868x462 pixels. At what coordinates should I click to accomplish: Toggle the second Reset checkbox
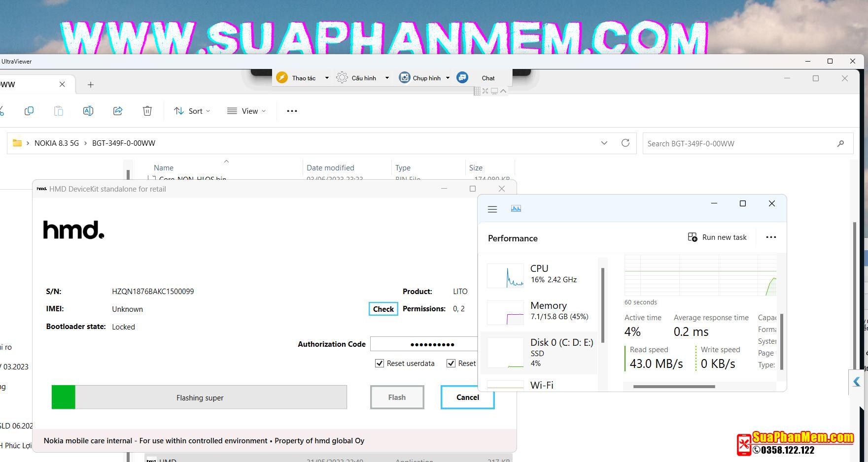click(x=451, y=363)
